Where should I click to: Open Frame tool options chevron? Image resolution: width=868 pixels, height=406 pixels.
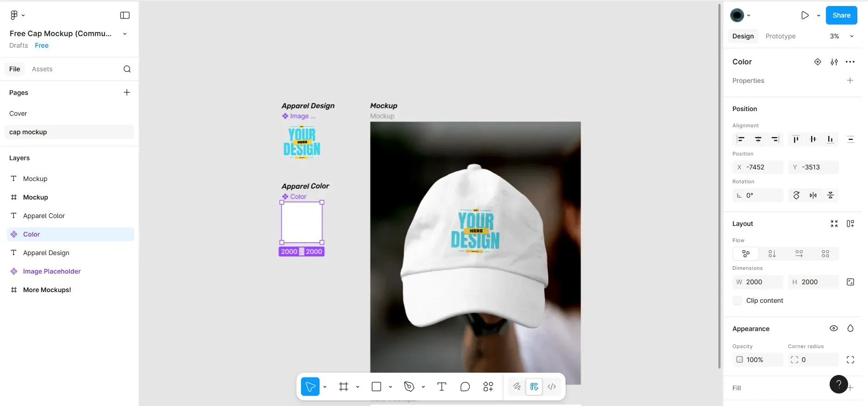click(357, 387)
